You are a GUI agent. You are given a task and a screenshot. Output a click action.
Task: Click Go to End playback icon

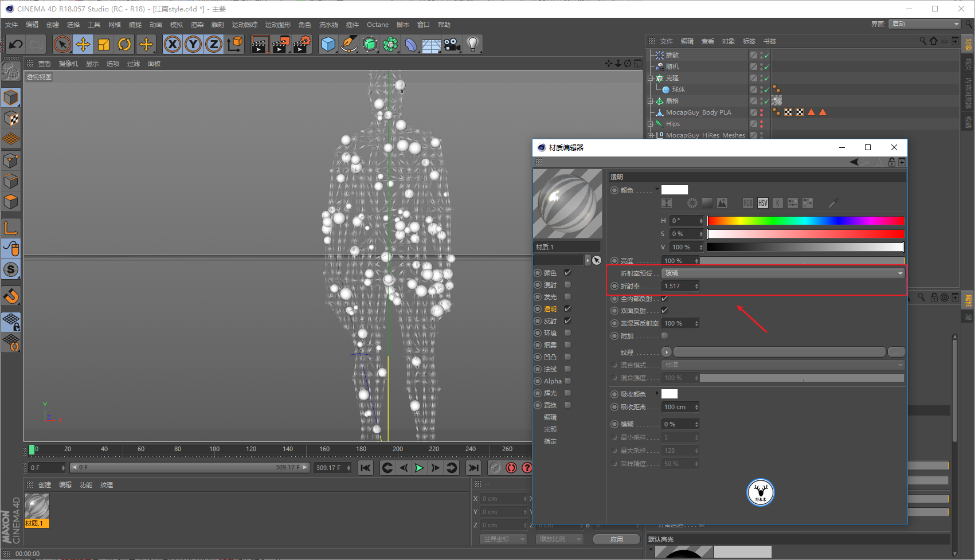pyautogui.click(x=473, y=468)
